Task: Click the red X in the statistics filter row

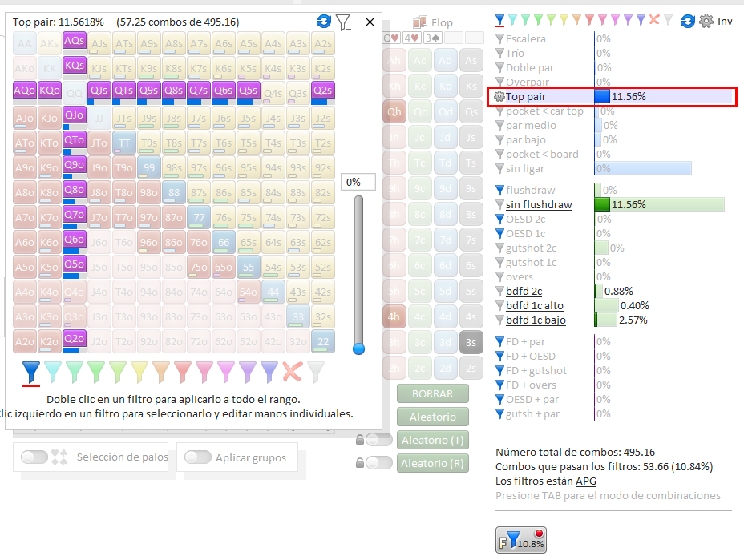Action: [x=654, y=21]
